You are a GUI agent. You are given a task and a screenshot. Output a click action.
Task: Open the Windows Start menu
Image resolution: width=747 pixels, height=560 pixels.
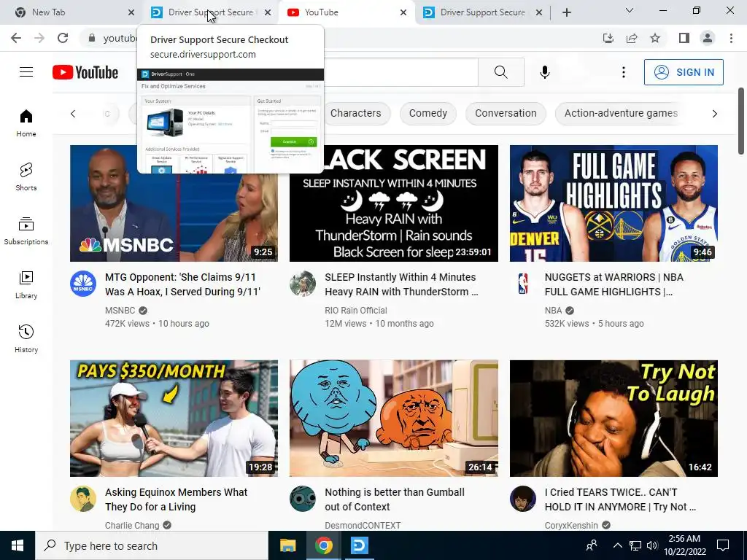(x=18, y=545)
